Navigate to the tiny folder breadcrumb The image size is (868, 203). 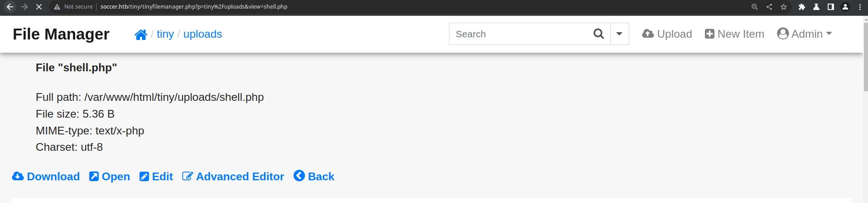pos(165,34)
